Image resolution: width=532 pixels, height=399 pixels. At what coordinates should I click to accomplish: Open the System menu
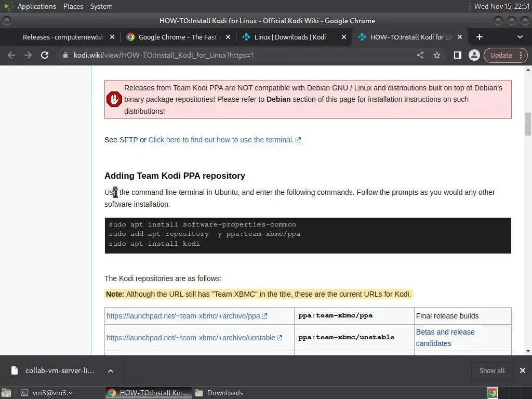pyautogui.click(x=101, y=6)
